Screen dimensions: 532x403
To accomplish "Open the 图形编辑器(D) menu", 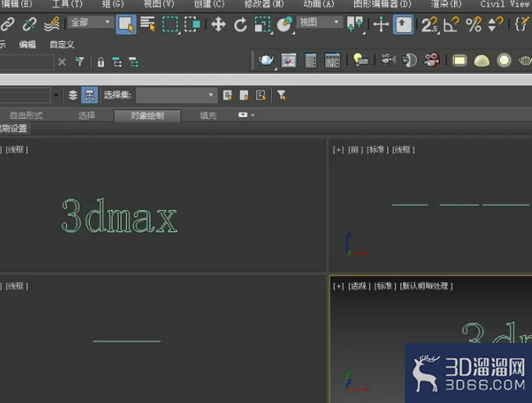I will tap(382, 4).
